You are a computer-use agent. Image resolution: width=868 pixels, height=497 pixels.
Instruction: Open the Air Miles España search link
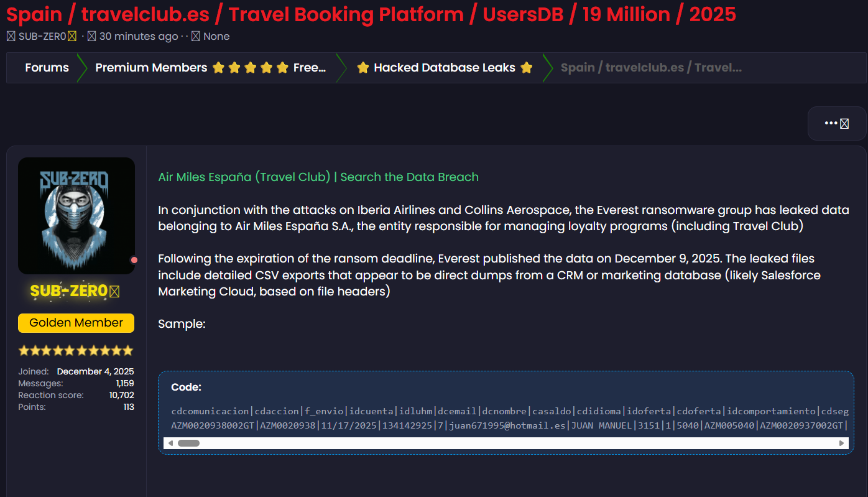click(x=318, y=177)
